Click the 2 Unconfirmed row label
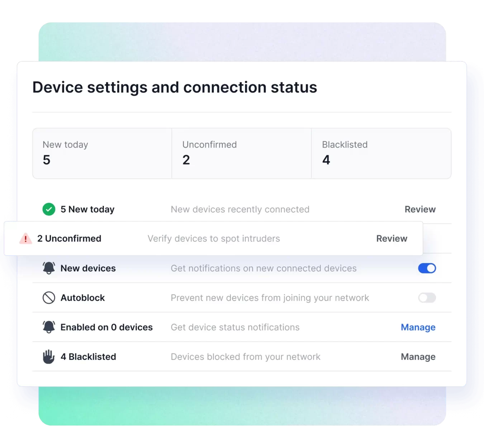The height and width of the screenshot is (448, 484). tap(69, 239)
